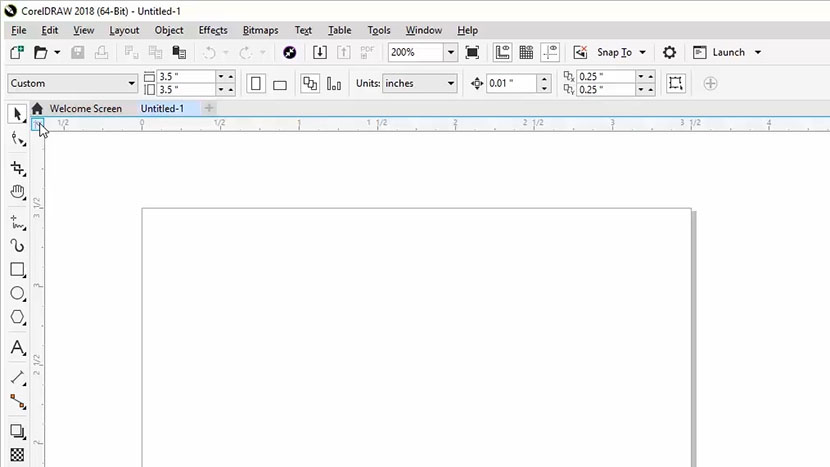Image resolution: width=830 pixels, height=467 pixels.
Task: Toggle Show rulers button
Action: [503, 52]
